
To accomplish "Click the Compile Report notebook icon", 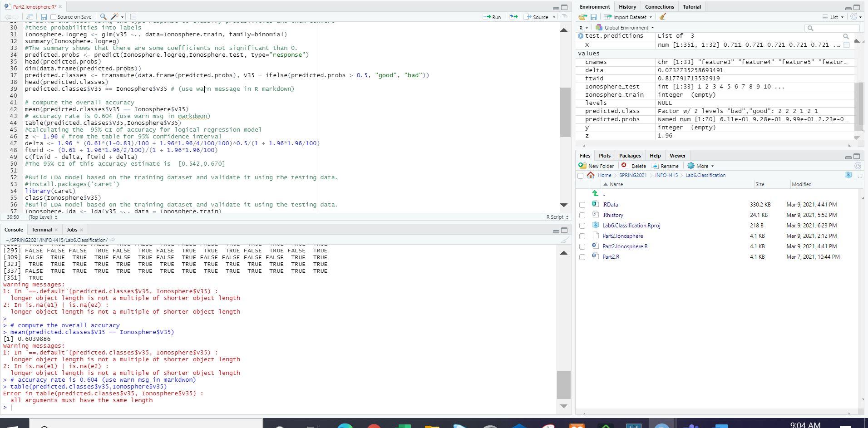I will point(133,17).
